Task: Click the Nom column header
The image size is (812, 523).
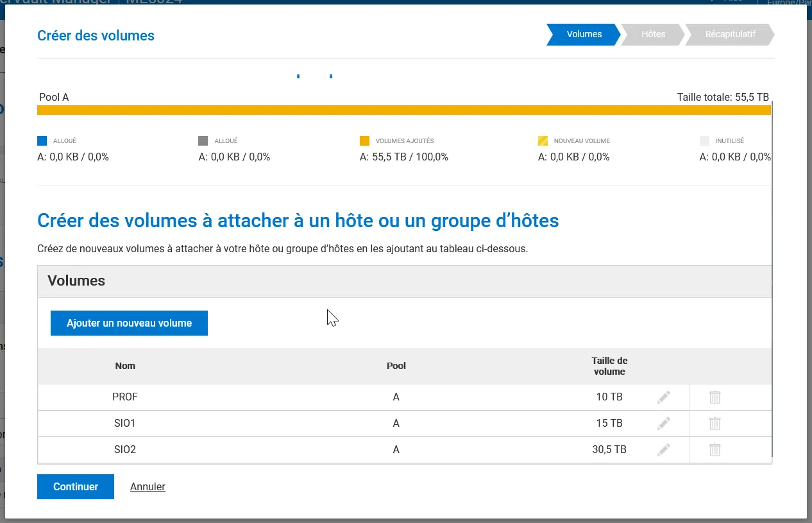Action: tap(125, 366)
